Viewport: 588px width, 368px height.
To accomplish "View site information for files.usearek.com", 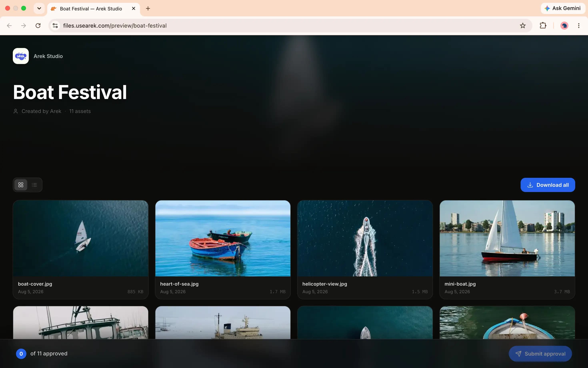I will [55, 26].
